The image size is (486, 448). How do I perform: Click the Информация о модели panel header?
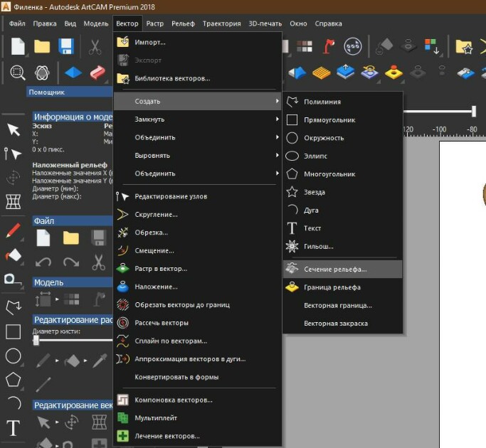tap(73, 117)
